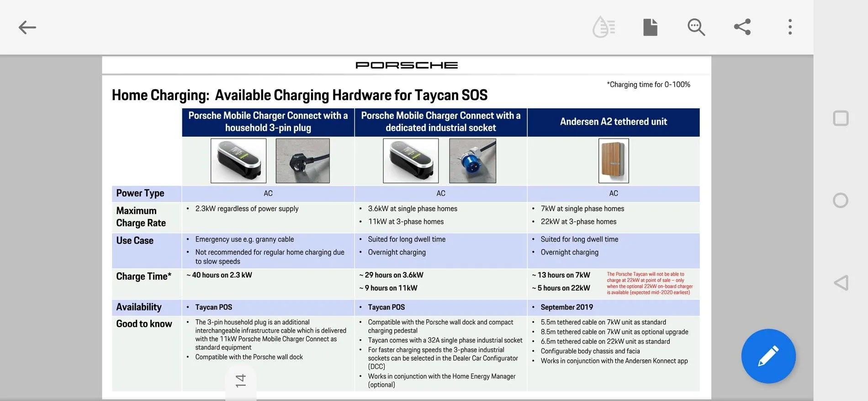868x401 pixels.
Task: Tap the 'Power Type' row label
Action: point(140,193)
